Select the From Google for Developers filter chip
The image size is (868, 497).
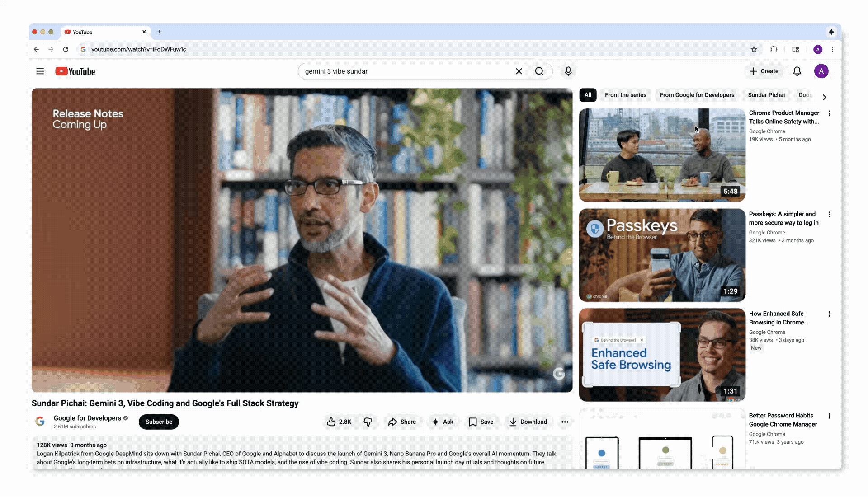coord(697,95)
